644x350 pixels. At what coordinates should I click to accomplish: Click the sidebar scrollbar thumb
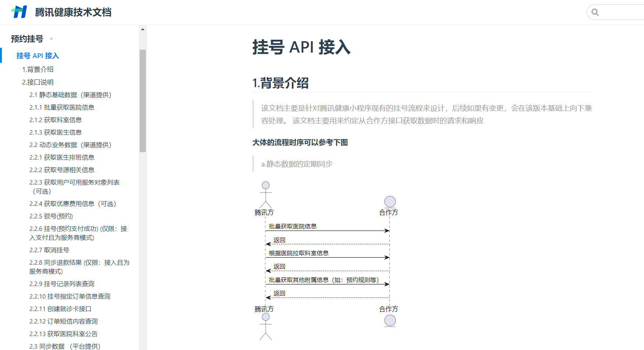tap(143, 101)
